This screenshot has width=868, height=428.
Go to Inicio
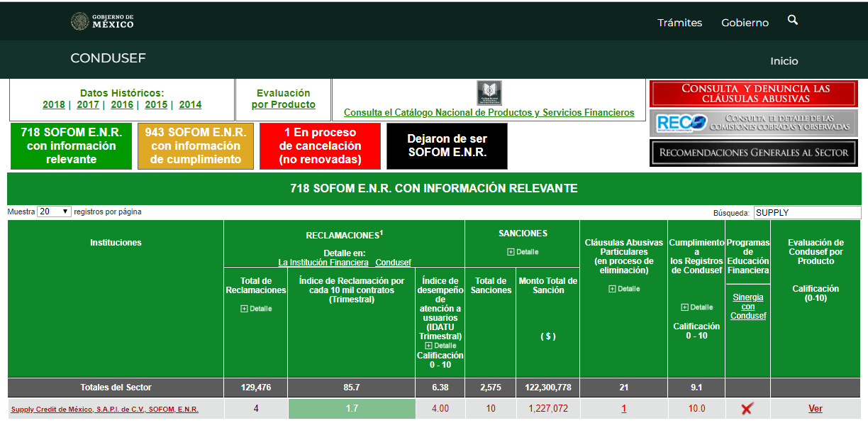tap(784, 61)
